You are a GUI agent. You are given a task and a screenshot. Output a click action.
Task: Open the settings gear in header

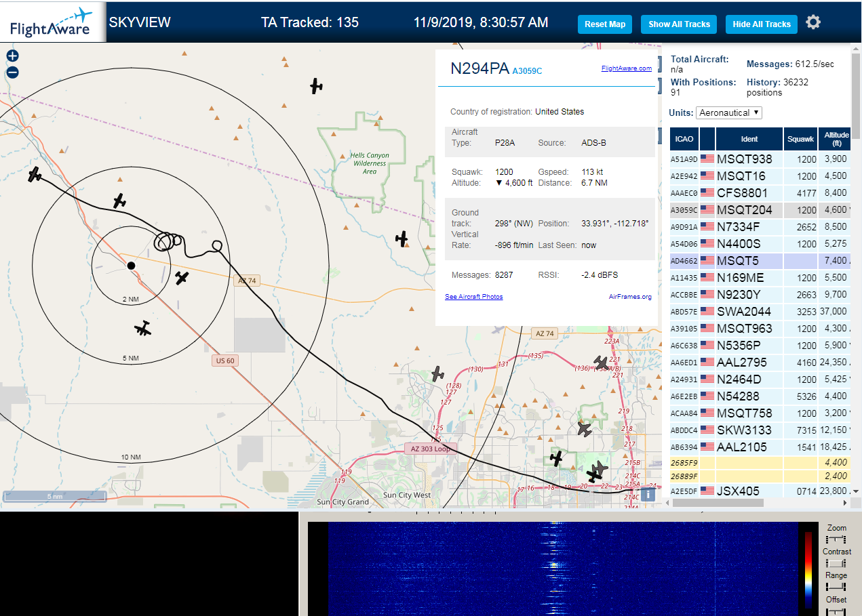point(813,22)
